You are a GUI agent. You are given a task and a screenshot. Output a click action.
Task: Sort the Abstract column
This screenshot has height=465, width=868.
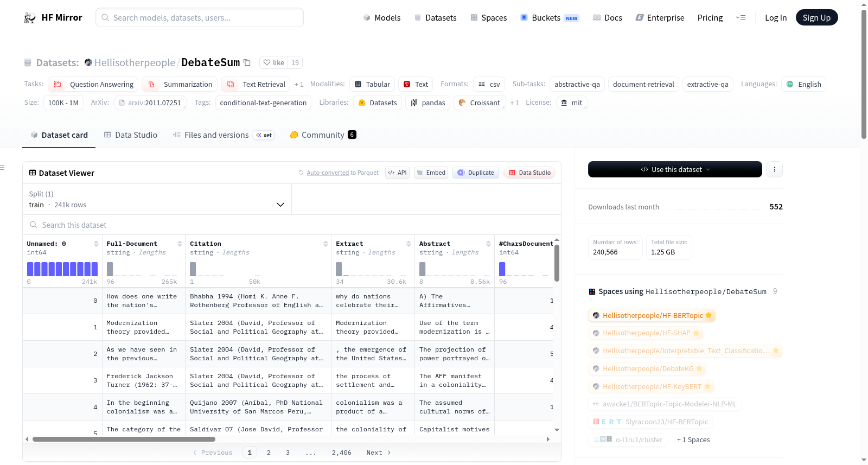click(x=488, y=244)
